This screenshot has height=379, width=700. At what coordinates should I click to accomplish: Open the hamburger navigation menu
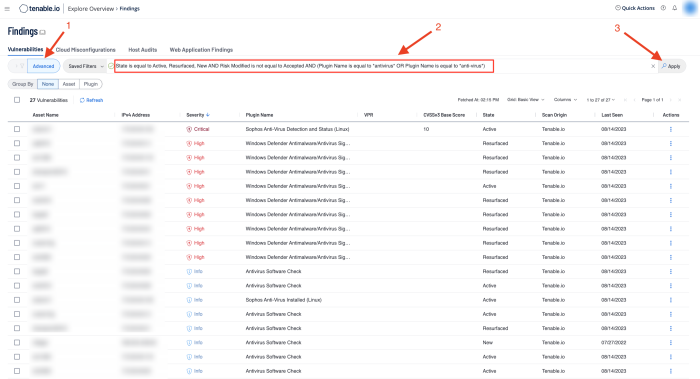pos(7,8)
